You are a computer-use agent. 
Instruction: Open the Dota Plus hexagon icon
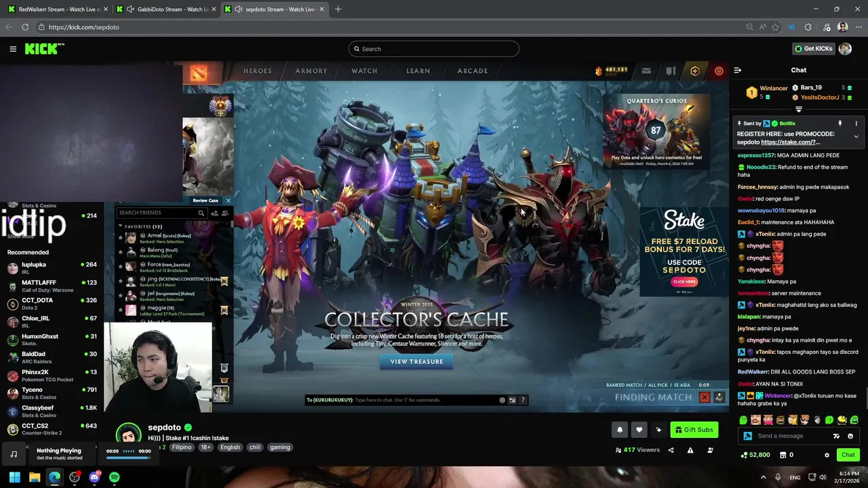click(695, 70)
